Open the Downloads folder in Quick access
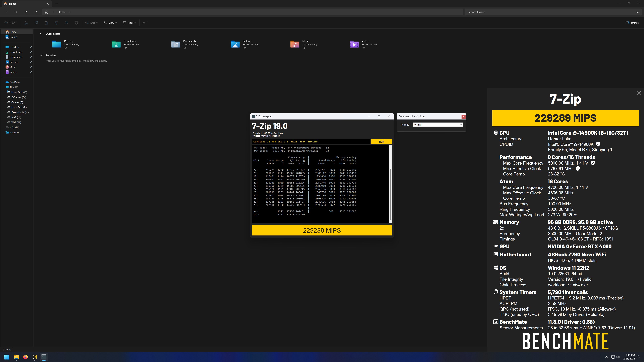Image resolution: width=644 pixels, height=362 pixels. pyautogui.click(x=125, y=44)
